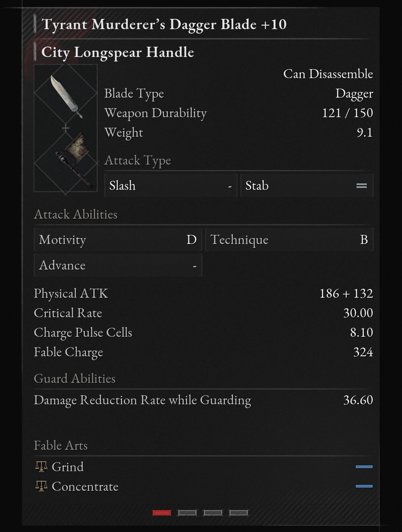Select the red first page indicator
The width and height of the screenshot is (402, 532).
click(161, 513)
